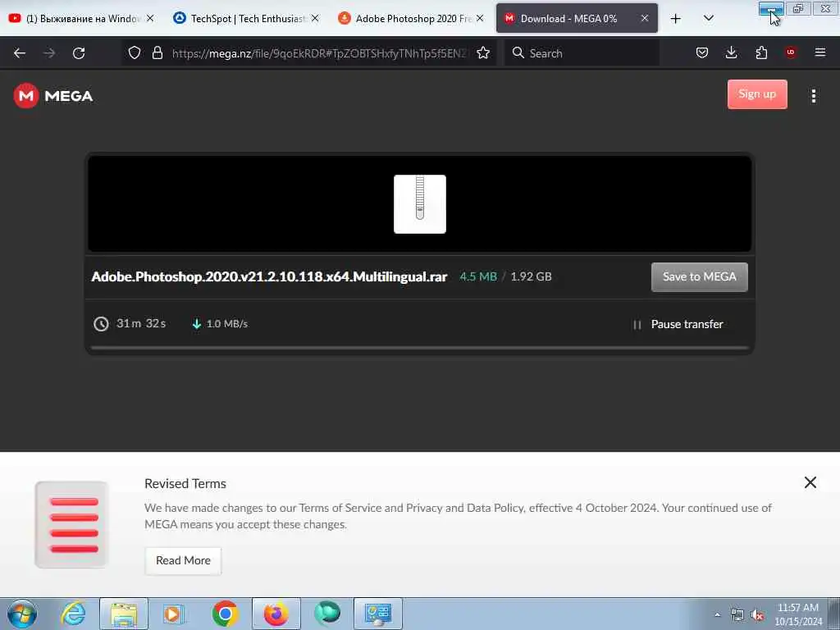Open a new browser tab
This screenshot has height=630, width=840.
click(x=676, y=18)
